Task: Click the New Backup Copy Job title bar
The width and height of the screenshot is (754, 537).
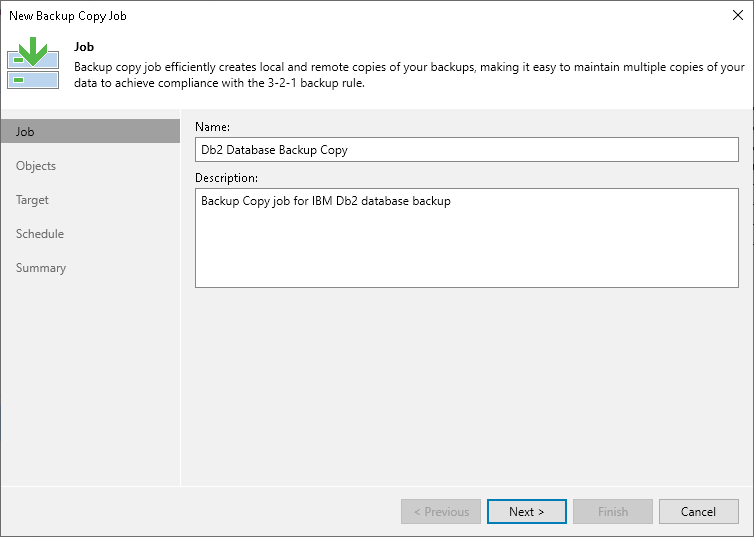Action: click(300, 16)
